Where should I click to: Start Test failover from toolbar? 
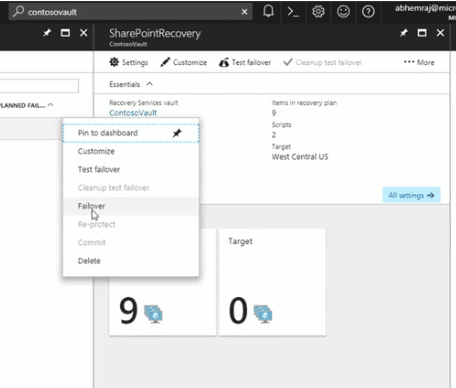click(x=245, y=62)
